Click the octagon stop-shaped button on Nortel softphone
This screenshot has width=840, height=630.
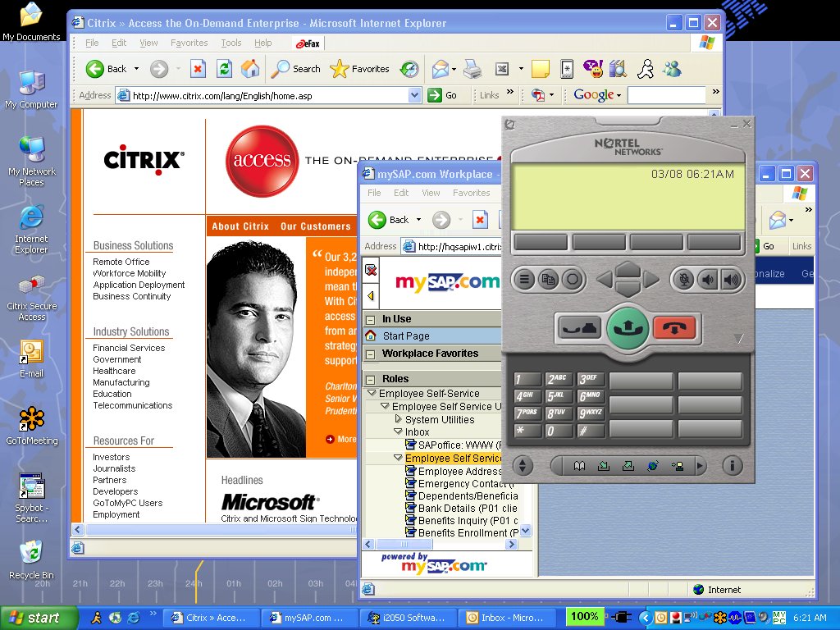pyautogui.click(x=572, y=279)
